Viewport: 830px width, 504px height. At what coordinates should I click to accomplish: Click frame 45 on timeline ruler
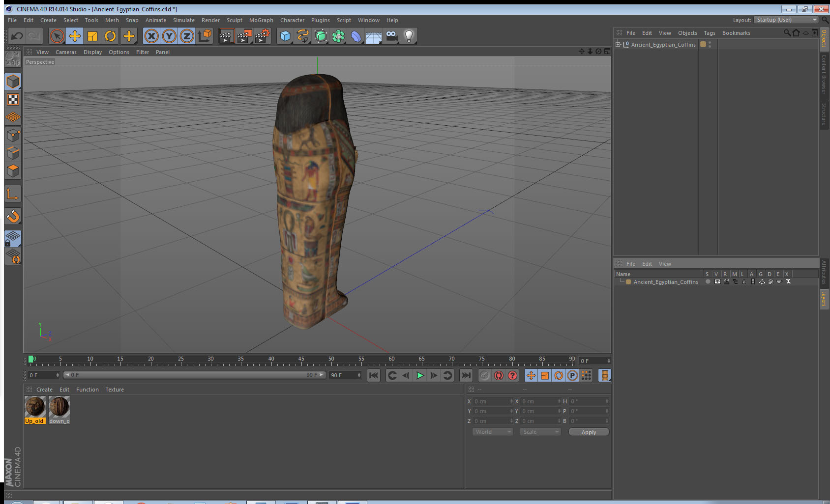(x=301, y=360)
